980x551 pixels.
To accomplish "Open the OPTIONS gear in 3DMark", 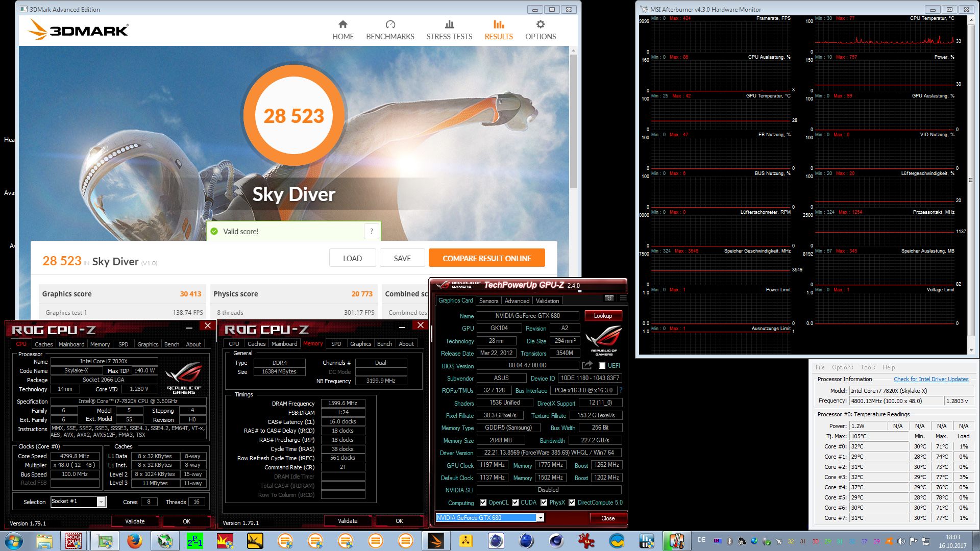I will click(541, 31).
